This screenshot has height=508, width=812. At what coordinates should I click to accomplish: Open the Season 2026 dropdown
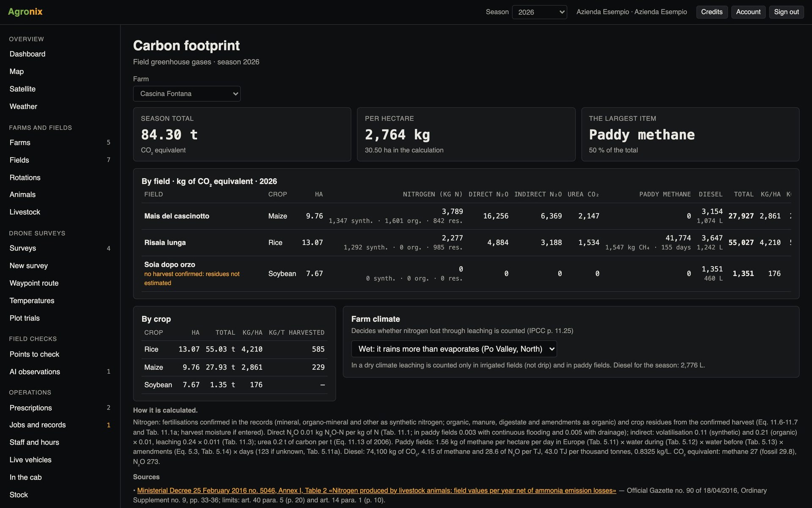(x=539, y=12)
